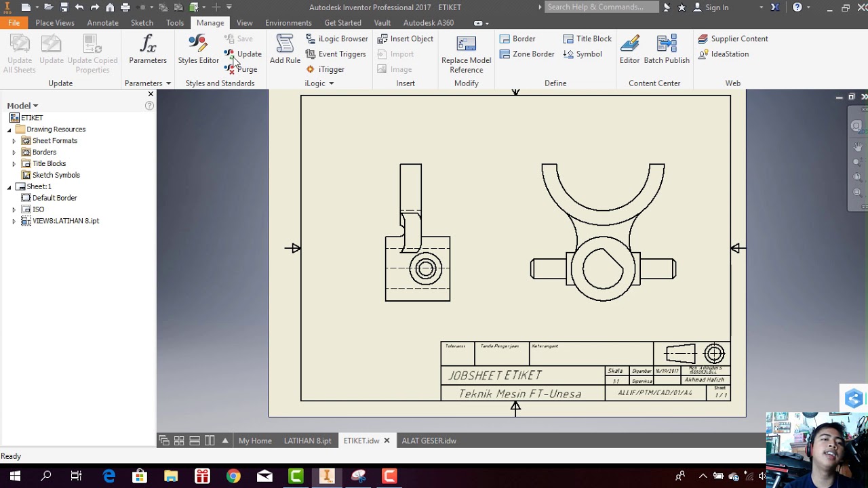Screen dimensions: 868x488
Task: Open Event Triggers
Action: 336,54
